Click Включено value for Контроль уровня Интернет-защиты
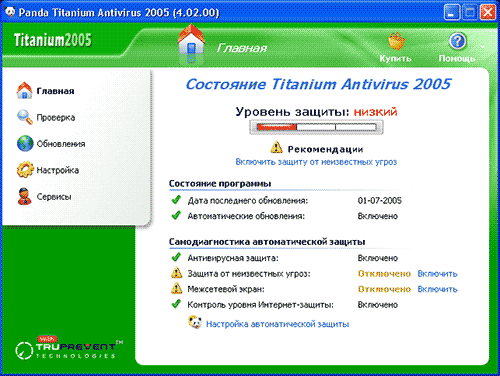 (378, 305)
